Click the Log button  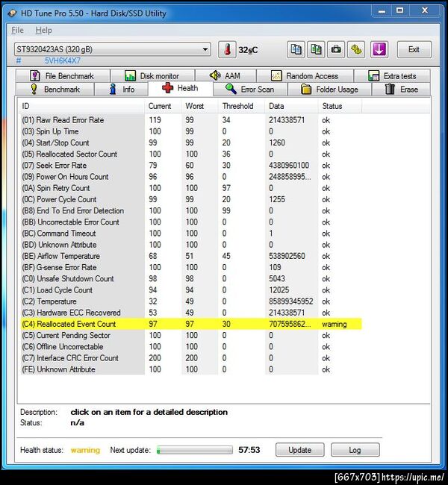(x=355, y=450)
